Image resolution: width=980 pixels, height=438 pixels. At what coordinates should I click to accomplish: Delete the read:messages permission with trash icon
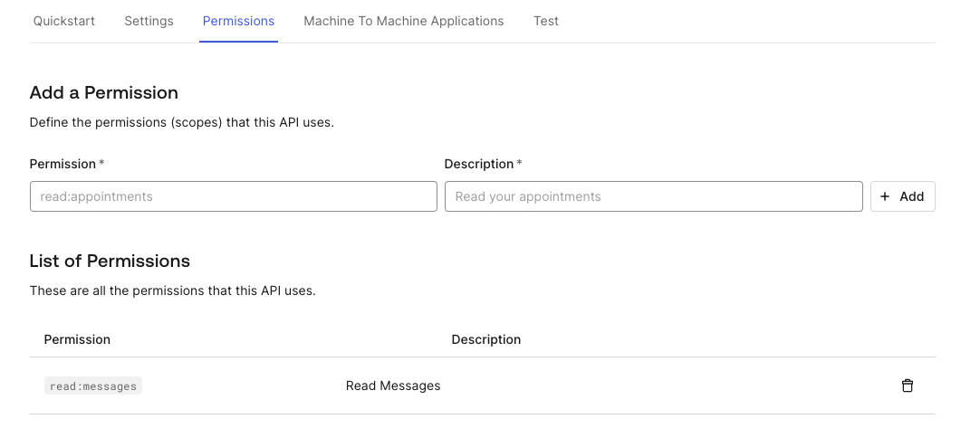tap(908, 386)
